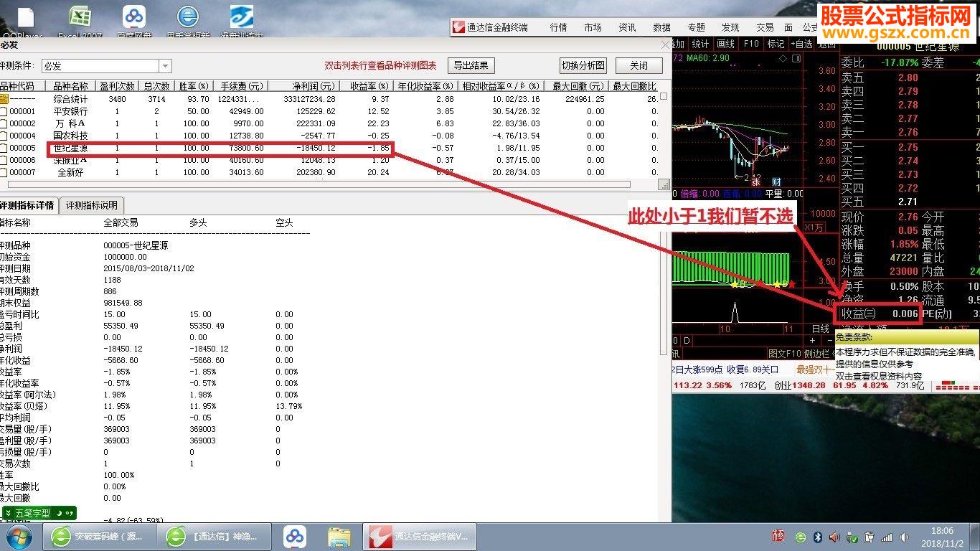Click the Tongdaxin terminal logo icon

(458, 27)
